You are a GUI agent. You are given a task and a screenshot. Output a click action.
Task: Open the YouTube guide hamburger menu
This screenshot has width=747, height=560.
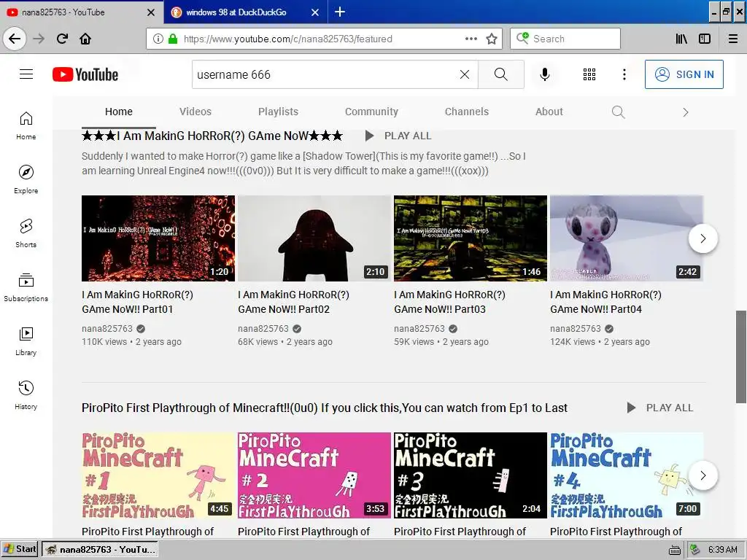pyautogui.click(x=26, y=74)
